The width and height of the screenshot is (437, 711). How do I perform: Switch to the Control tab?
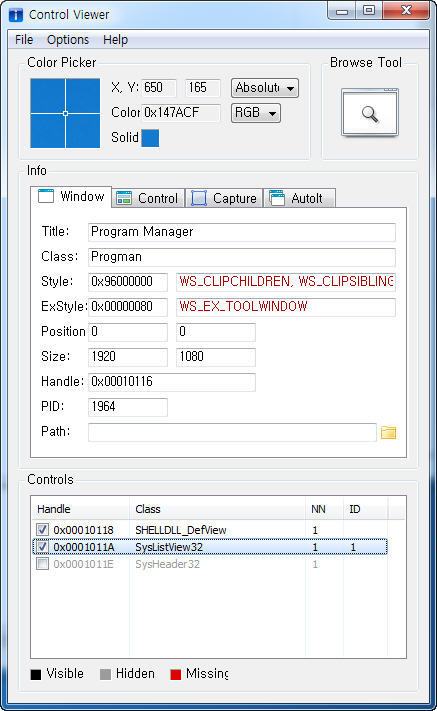pos(148,198)
